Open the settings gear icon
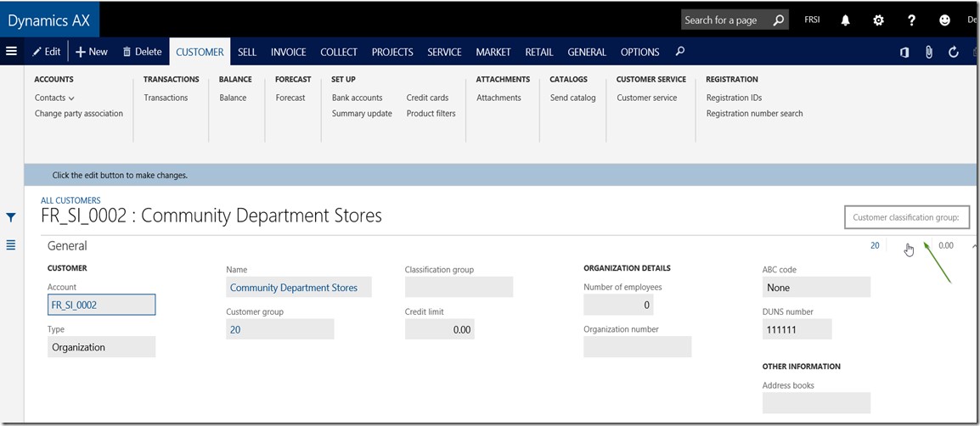 point(878,20)
